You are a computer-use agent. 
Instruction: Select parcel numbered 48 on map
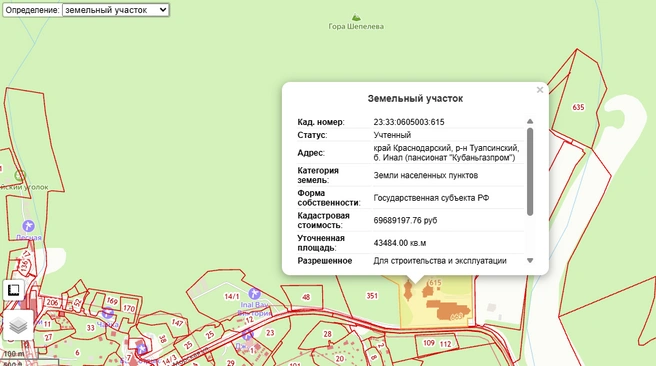[x=306, y=297]
